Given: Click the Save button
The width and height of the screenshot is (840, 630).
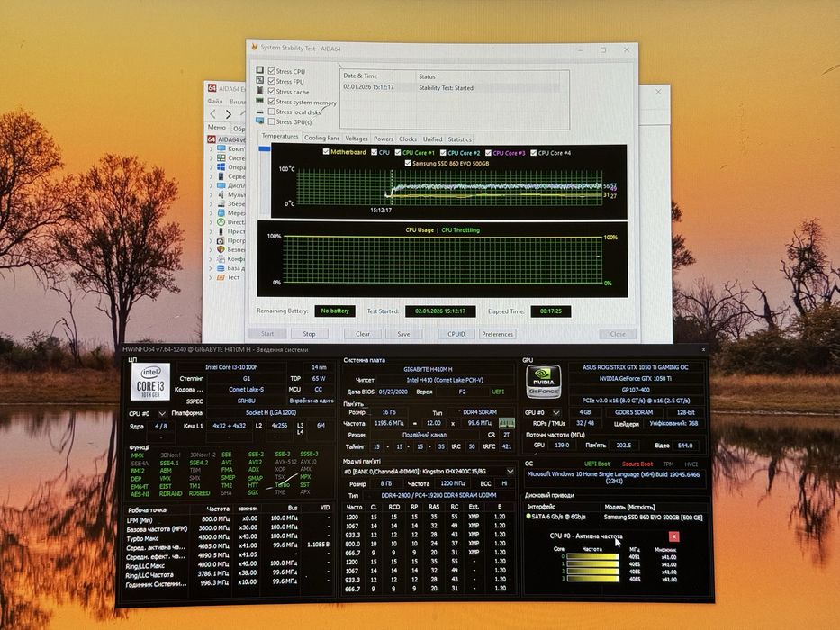Looking at the screenshot, I should (403, 334).
